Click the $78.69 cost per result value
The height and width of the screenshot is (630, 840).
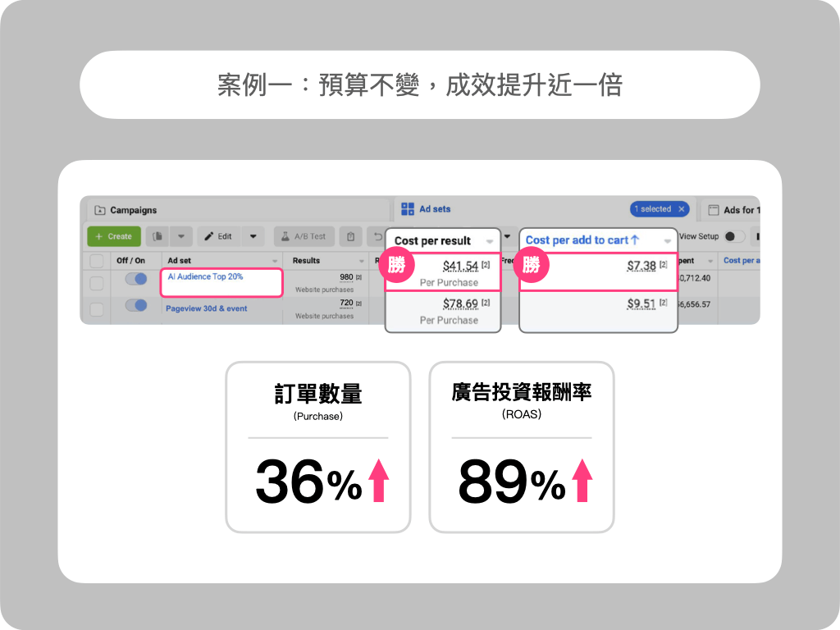(460, 304)
